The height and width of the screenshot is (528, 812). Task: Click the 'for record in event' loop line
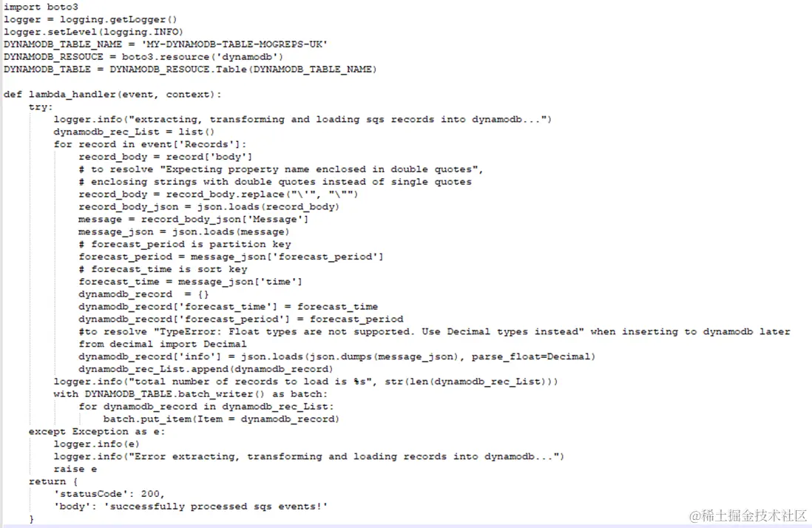pyautogui.click(x=150, y=144)
